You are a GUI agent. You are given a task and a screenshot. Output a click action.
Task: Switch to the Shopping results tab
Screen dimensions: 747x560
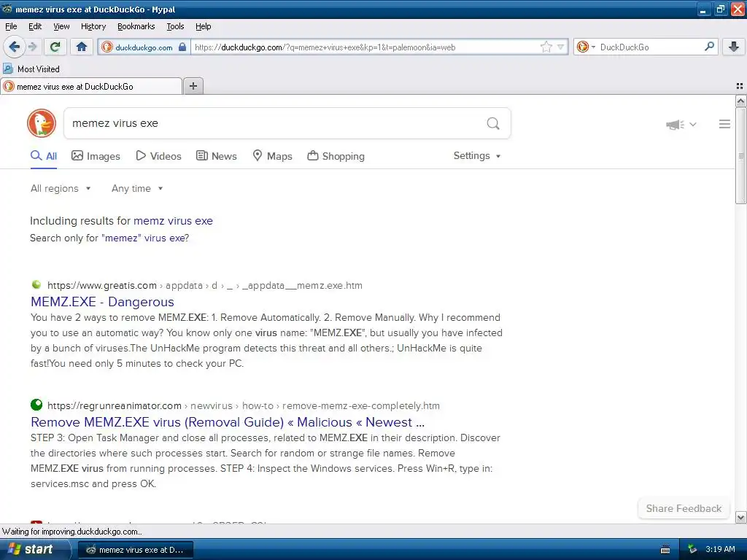(336, 156)
